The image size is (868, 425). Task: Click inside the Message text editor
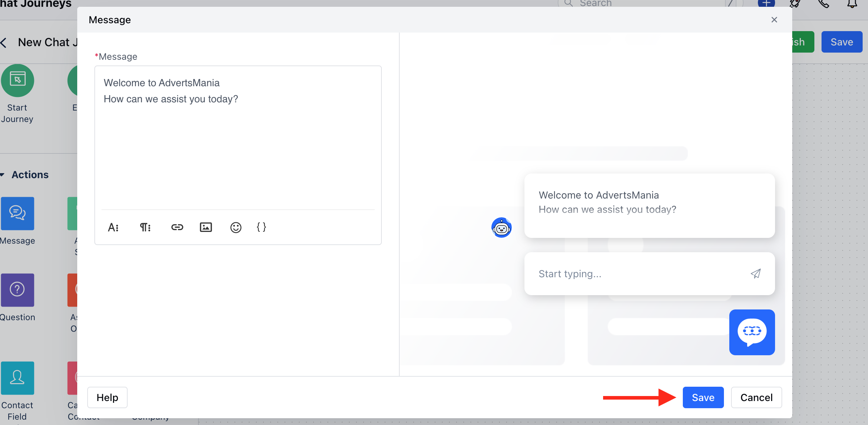click(238, 138)
